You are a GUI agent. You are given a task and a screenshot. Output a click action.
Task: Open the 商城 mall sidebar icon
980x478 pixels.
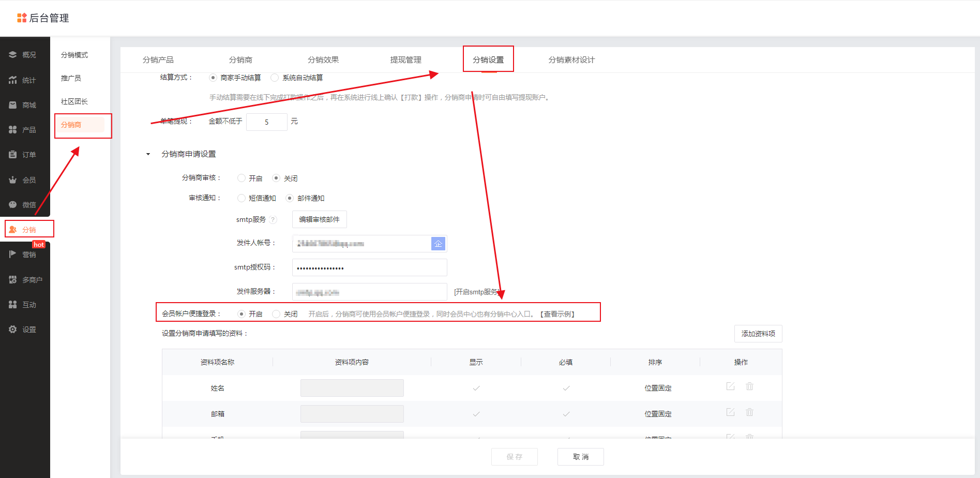(13, 105)
